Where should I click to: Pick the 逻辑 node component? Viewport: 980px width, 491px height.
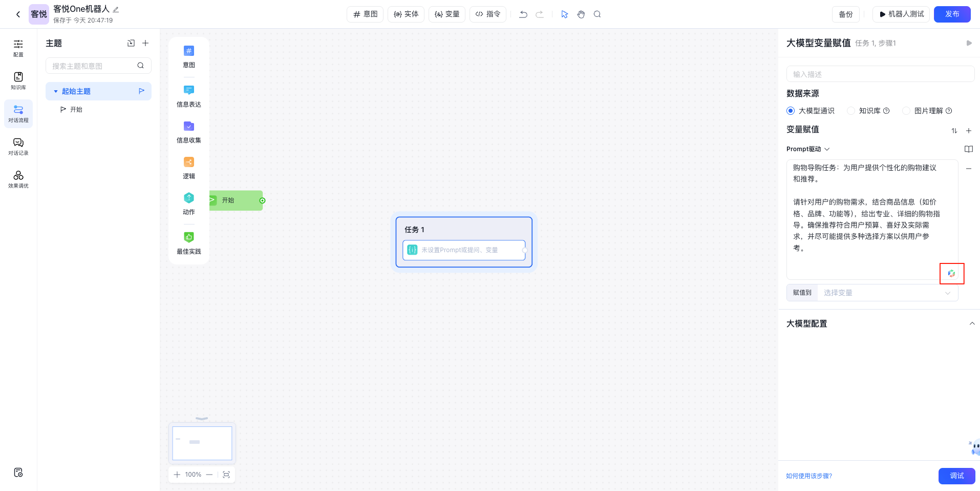pyautogui.click(x=189, y=168)
